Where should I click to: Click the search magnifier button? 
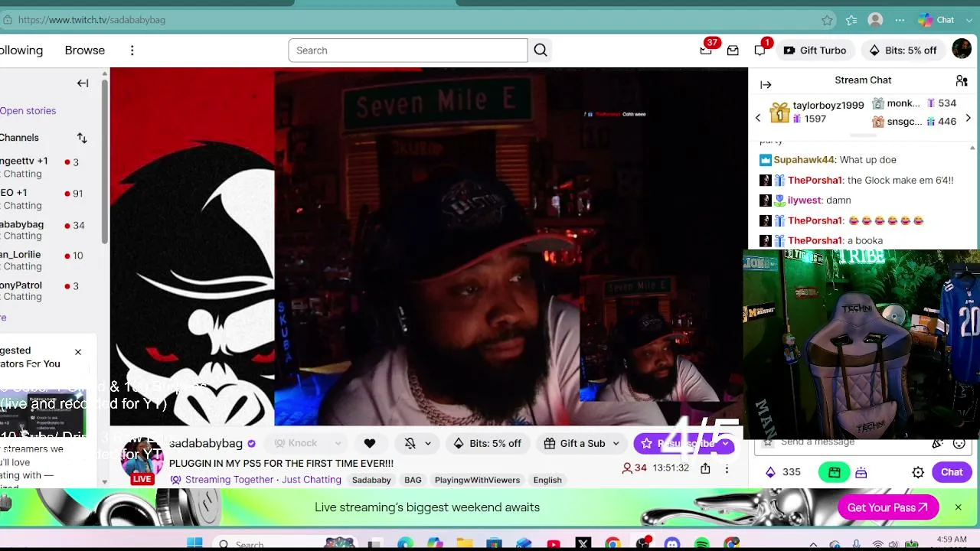(541, 51)
